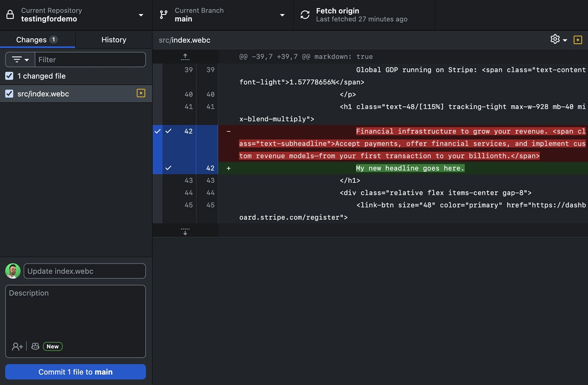The image size is (588, 385).
Task: Click the Fetch origin sync icon
Action: tap(305, 15)
